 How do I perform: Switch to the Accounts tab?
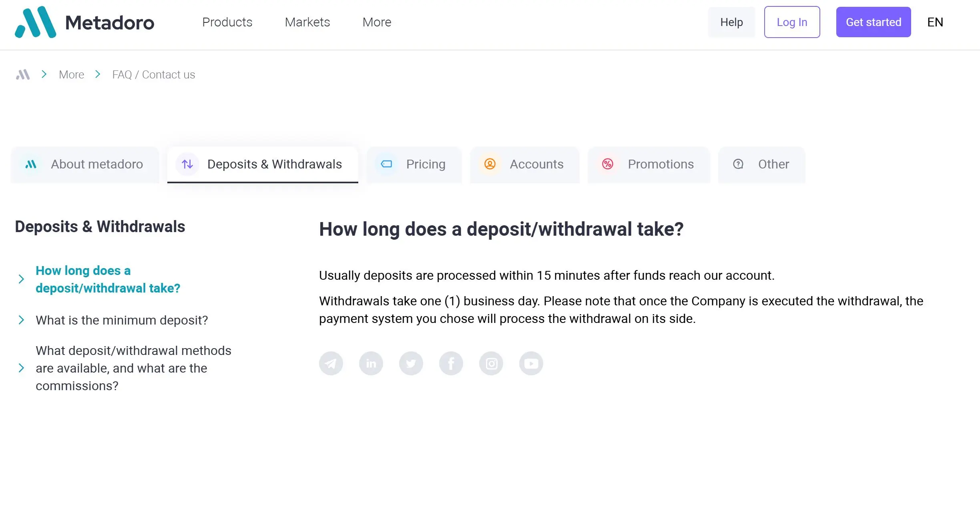point(524,164)
